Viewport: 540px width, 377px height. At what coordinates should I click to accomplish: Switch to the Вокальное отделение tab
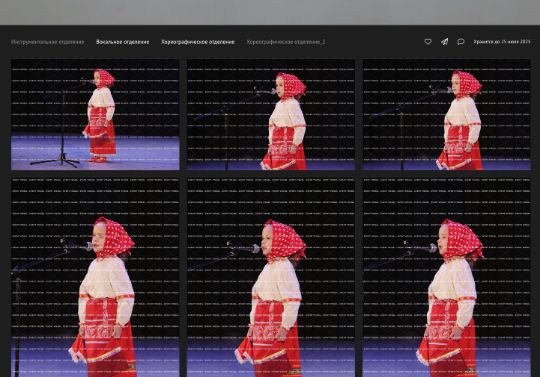(x=123, y=42)
